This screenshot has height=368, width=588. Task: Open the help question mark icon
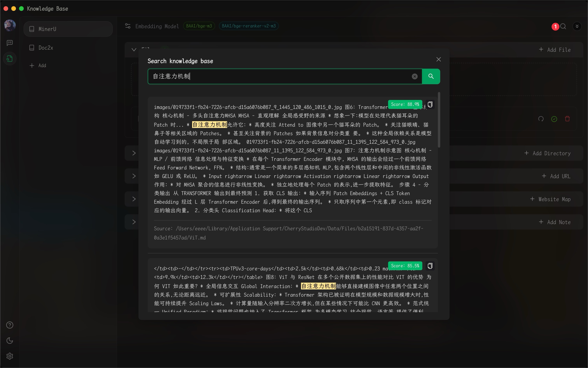pos(10,325)
